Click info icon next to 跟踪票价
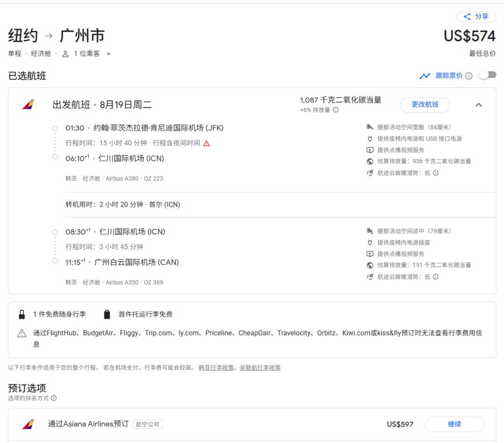The image size is (504, 443). click(x=469, y=76)
